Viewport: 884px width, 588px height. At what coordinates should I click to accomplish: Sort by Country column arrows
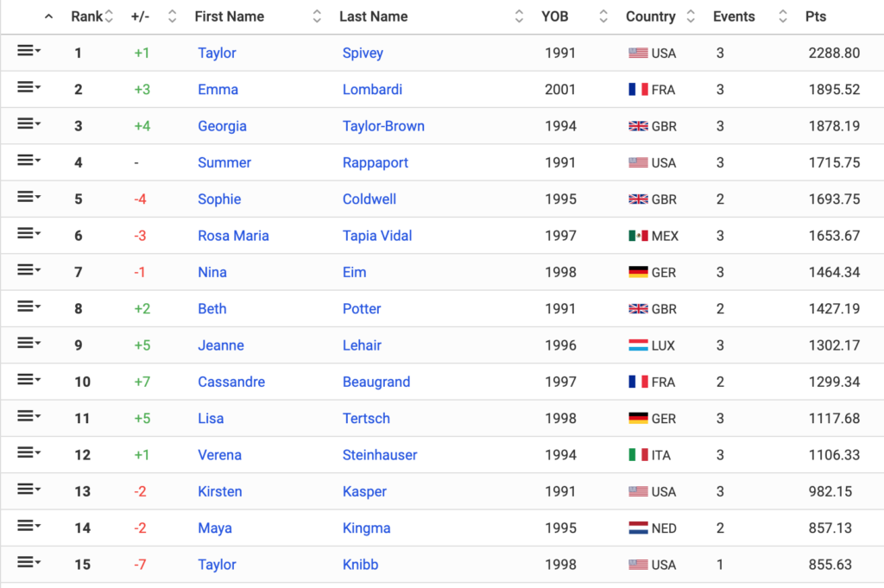click(691, 16)
